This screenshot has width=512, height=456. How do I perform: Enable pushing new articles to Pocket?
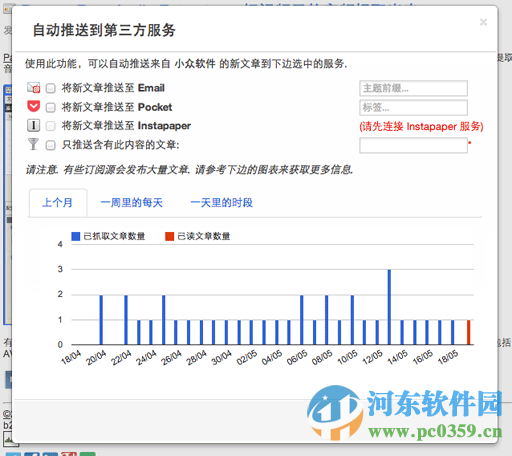click(x=51, y=107)
